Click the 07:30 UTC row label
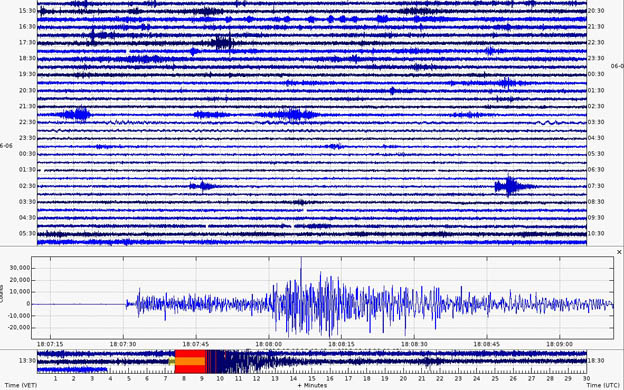The width and height of the screenshot is (624, 390). (596, 186)
